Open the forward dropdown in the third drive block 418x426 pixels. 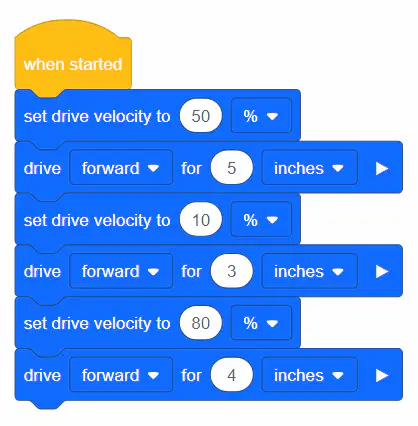[x=121, y=375]
